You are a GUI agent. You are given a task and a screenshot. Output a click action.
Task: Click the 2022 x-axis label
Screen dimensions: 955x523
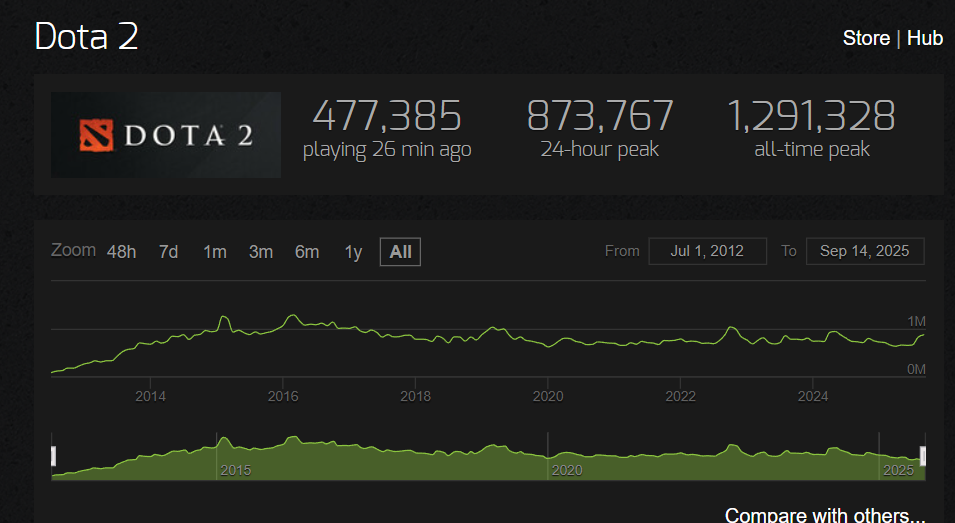(680, 396)
